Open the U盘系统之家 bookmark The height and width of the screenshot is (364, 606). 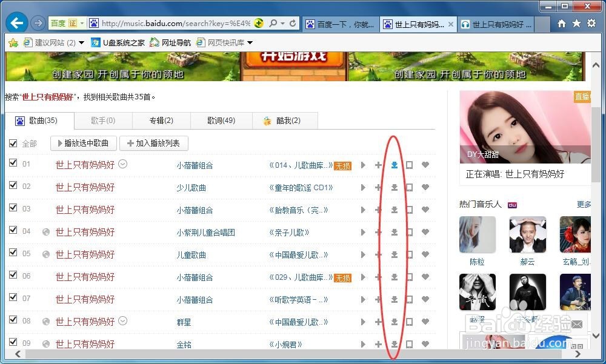[x=118, y=42]
